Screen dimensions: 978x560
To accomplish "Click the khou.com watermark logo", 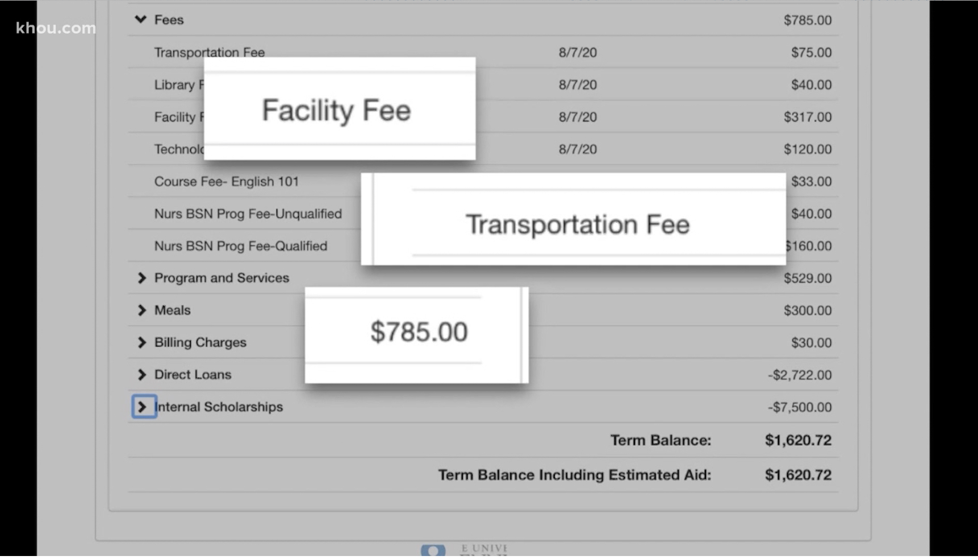I will [x=56, y=28].
